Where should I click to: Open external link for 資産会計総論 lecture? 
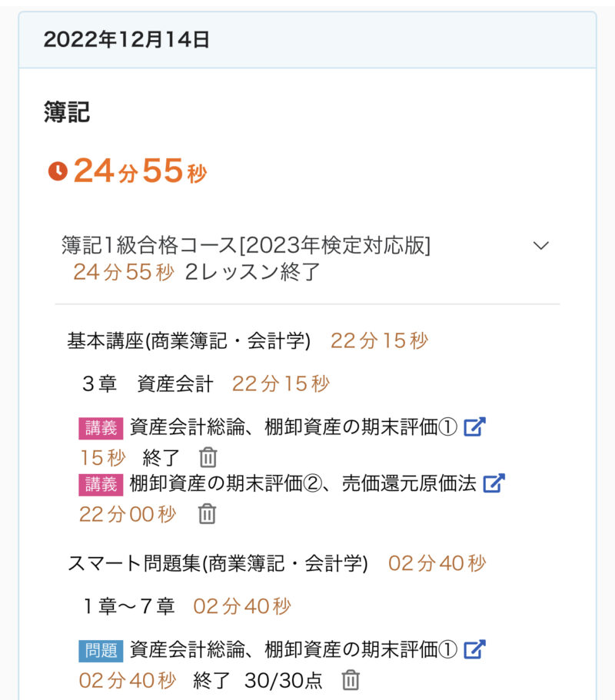(x=475, y=427)
